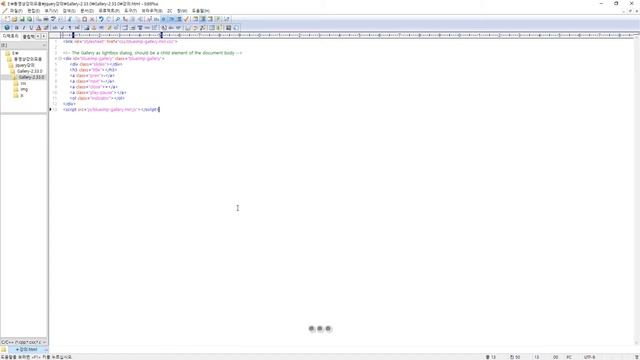Open the 도구(T) menu
640x360 pixels.
[x=130, y=11]
